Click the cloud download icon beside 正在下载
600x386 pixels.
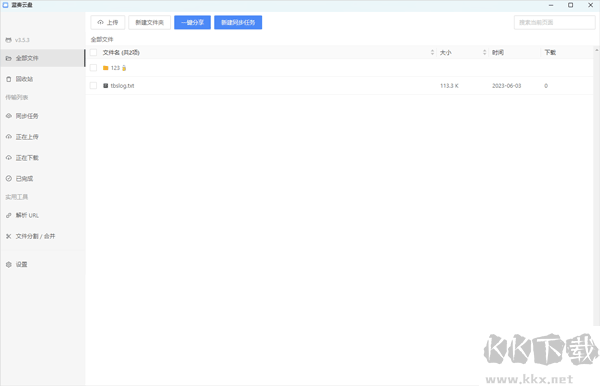(x=8, y=158)
